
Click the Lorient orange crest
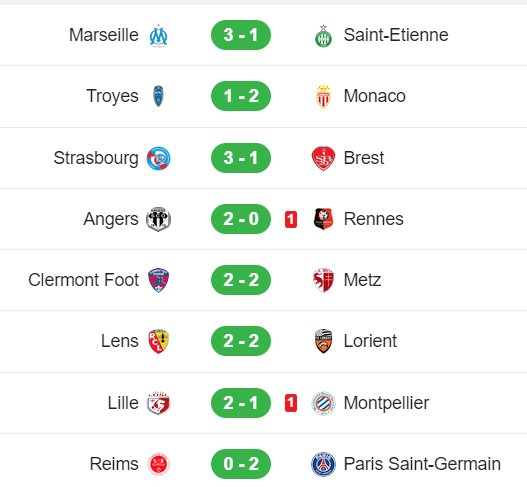pos(323,341)
